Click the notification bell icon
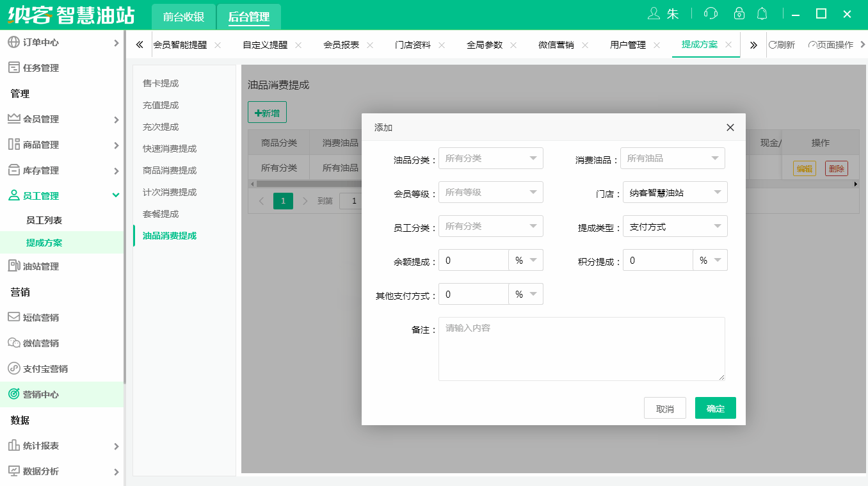Image resolution: width=868 pixels, height=486 pixels. 762,13
